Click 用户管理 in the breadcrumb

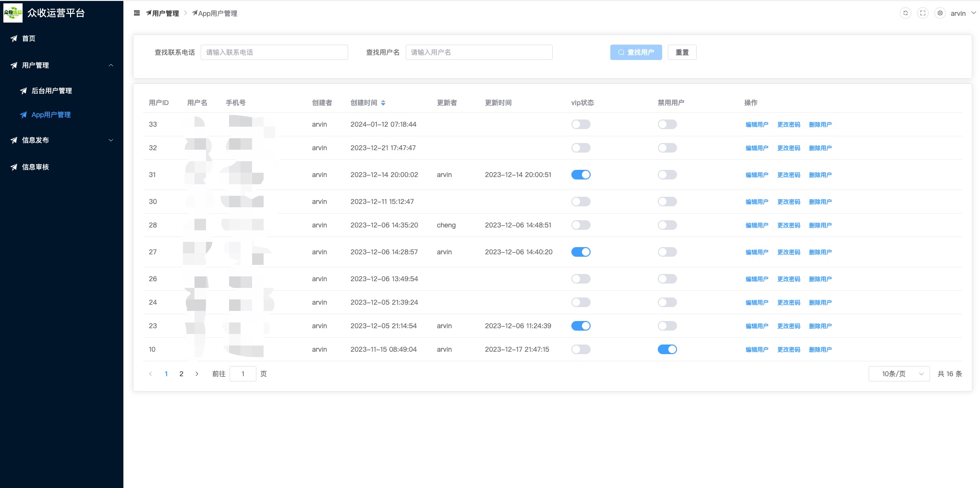pos(162,13)
